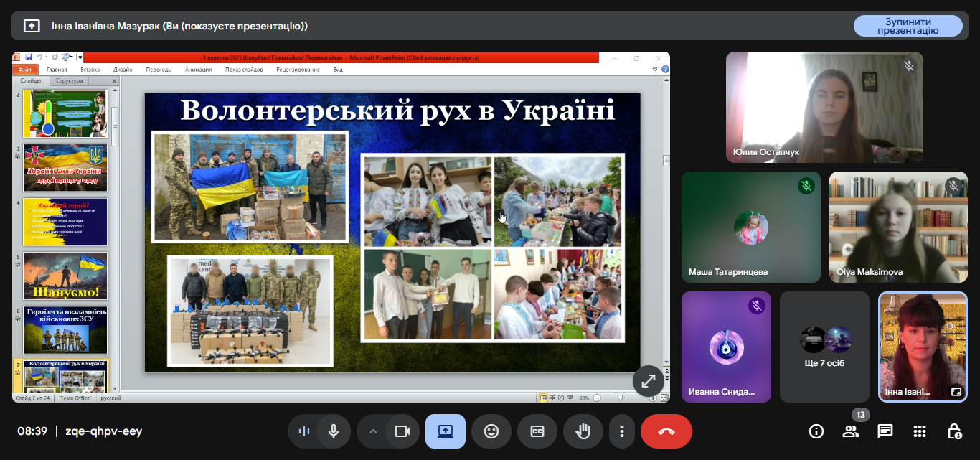Image resolution: width=980 pixels, height=460 pixels.
Task: Stop presenting with Зупинити презентацію
Action: pyautogui.click(x=908, y=26)
